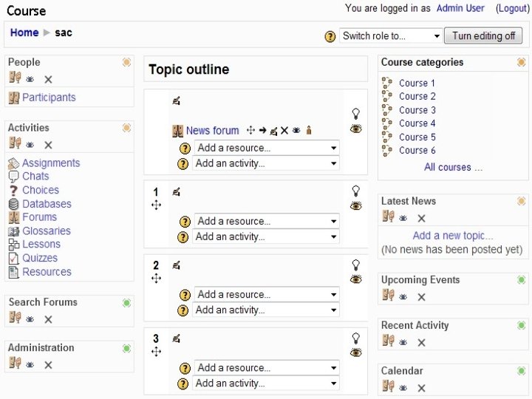Delete the News forum using its X icon
This screenshot has width=532, height=399.
pos(284,131)
